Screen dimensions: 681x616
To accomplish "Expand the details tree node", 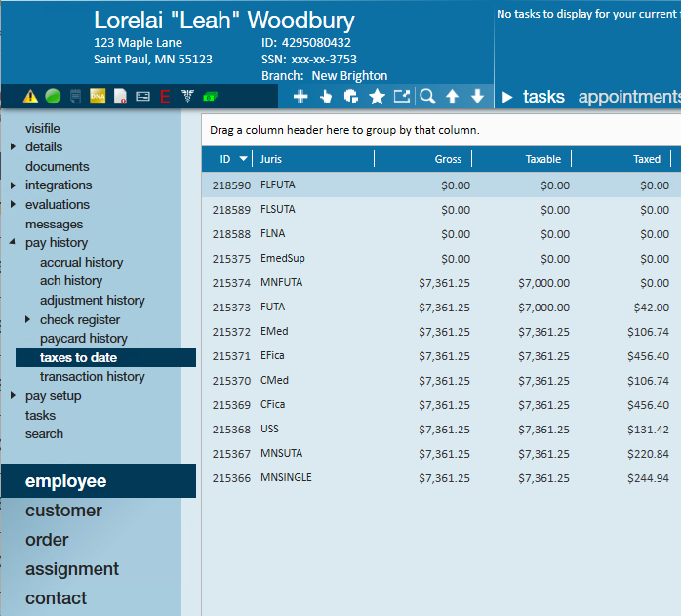I will (x=13, y=147).
